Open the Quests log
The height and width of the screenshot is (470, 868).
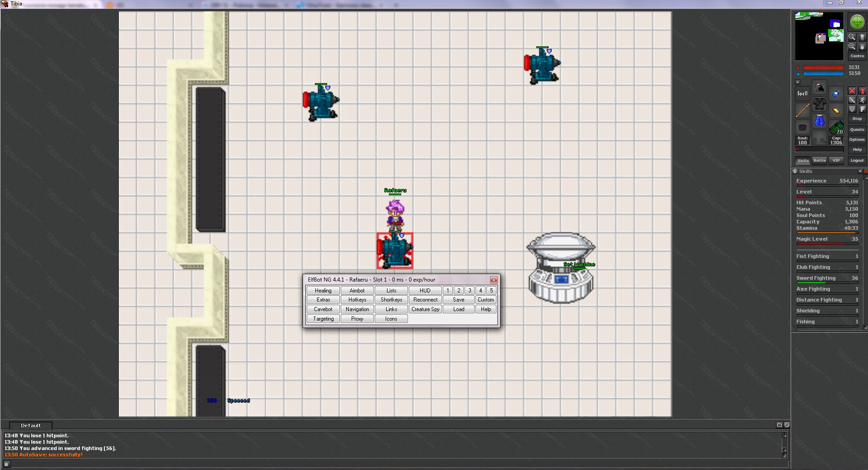tap(857, 129)
